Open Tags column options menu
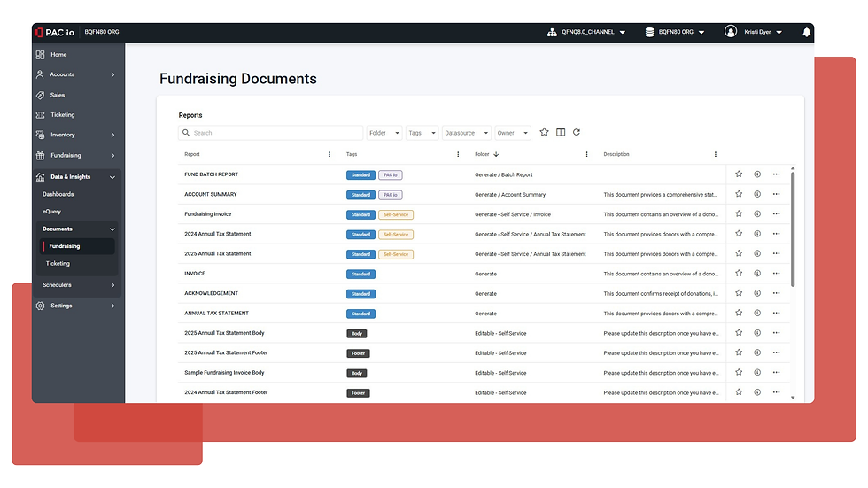Image resolution: width=868 pixels, height=488 pixels. [x=458, y=154]
